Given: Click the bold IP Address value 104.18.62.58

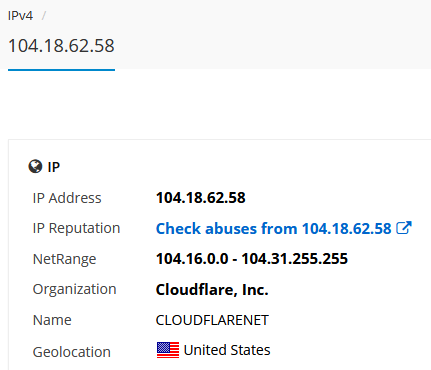Looking at the screenshot, I should click(x=201, y=198).
